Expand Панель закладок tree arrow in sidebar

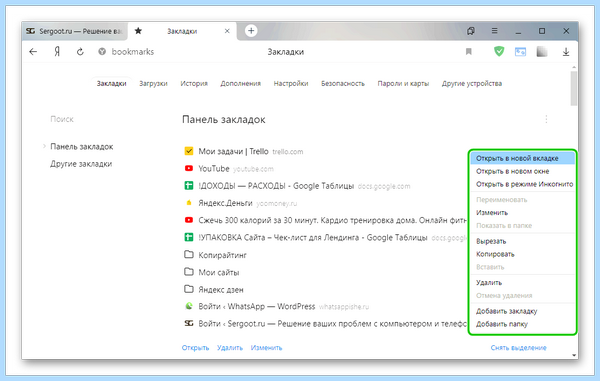tap(44, 147)
